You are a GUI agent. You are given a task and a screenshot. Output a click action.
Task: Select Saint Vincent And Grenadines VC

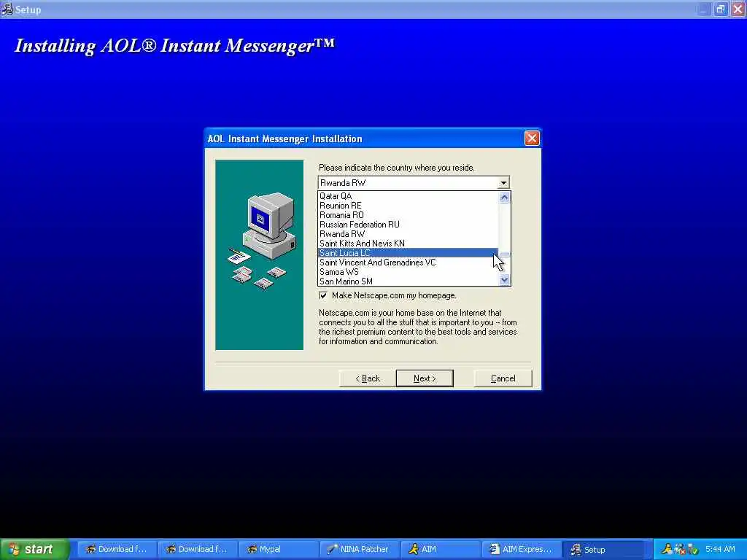[408, 262]
